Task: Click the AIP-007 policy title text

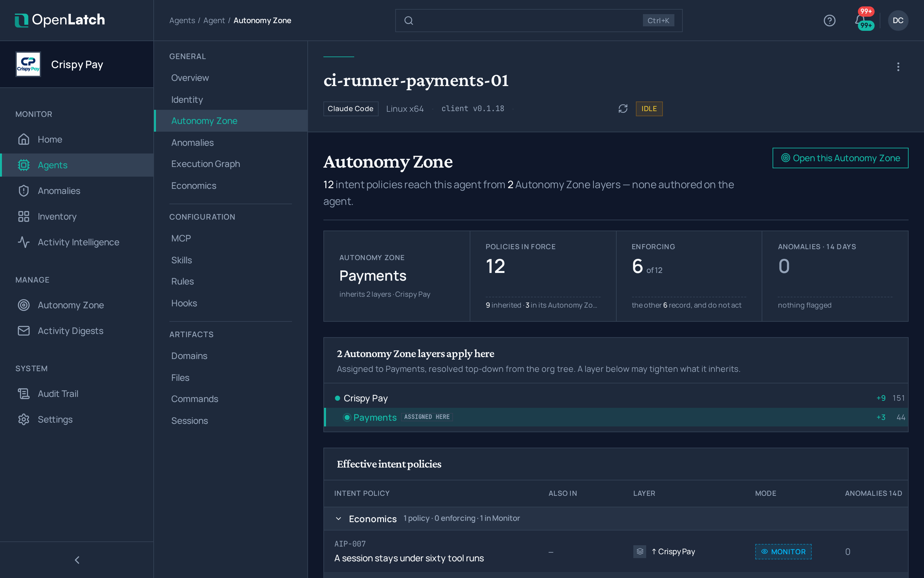Action: tap(408, 558)
